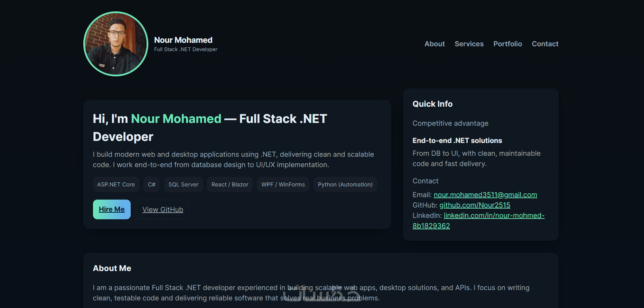Select the C# skill tag

[x=152, y=184]
